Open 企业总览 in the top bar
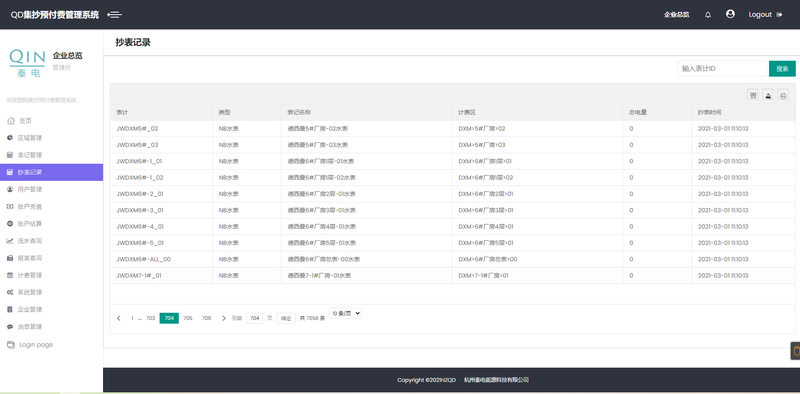Viewport: 800px width, 394px height. 677,15
